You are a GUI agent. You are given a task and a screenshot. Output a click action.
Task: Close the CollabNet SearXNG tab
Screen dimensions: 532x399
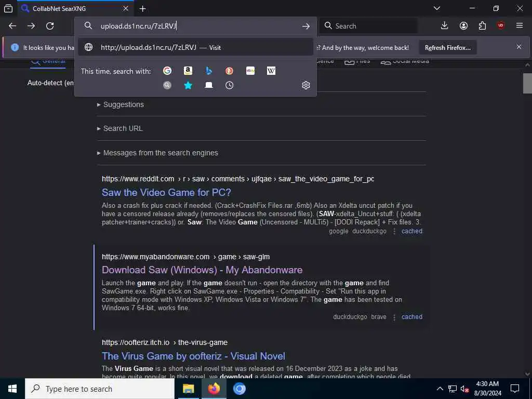[126, 8]
